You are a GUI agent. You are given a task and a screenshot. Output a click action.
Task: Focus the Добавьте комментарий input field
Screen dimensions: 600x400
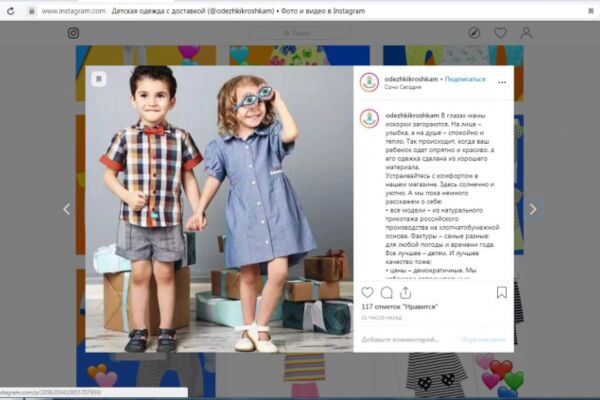coord(406,340)
